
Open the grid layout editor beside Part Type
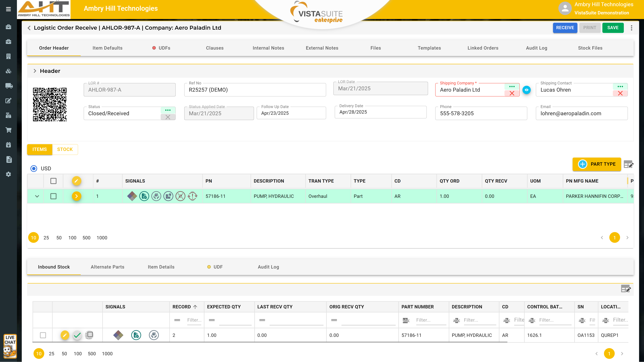click(x=628, y=164)
